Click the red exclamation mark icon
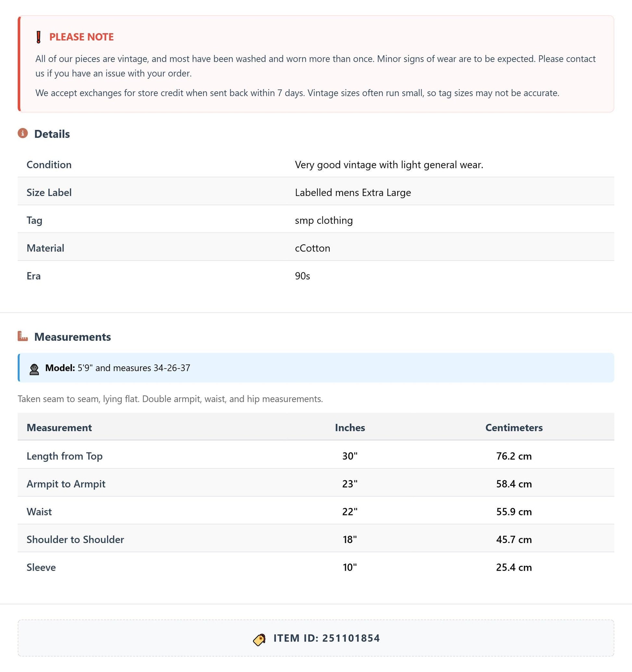This screenshot has height=672, width=632. [x=39, y=37]
